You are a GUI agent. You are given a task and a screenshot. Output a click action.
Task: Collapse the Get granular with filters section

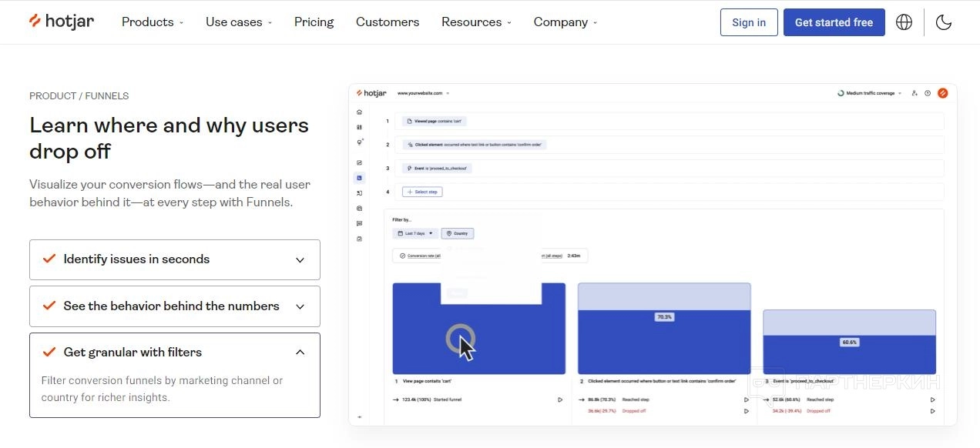(x=300, y=353)
